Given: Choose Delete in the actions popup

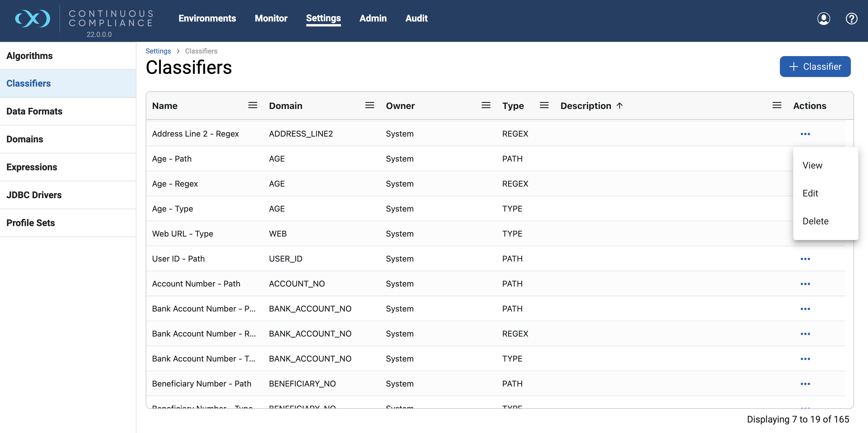Looking at the screenshot, I should [815, 221].
